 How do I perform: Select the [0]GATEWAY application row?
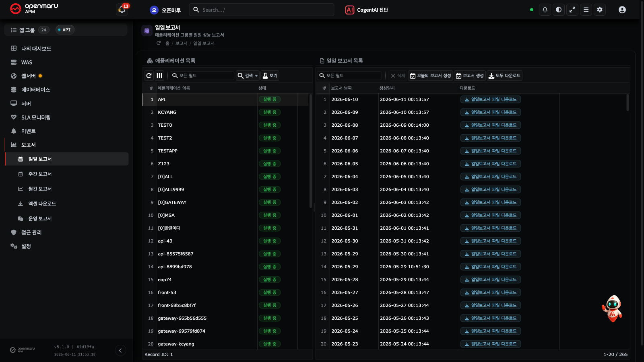225,202
